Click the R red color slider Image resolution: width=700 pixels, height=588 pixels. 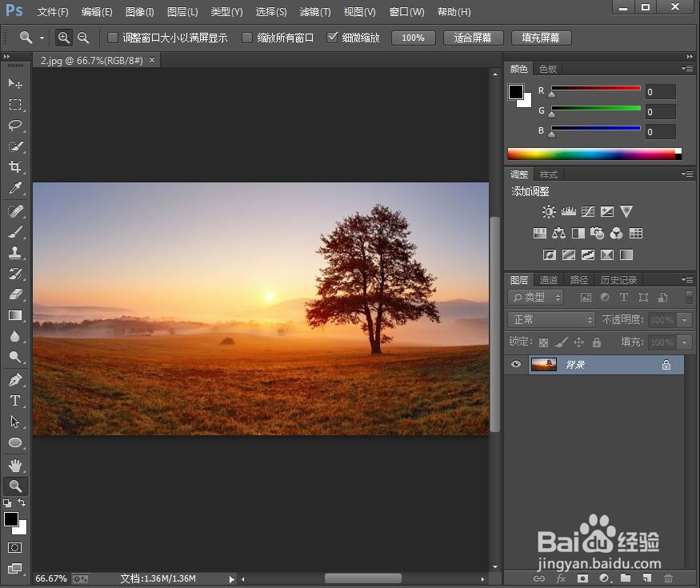[x=596, y=89]
